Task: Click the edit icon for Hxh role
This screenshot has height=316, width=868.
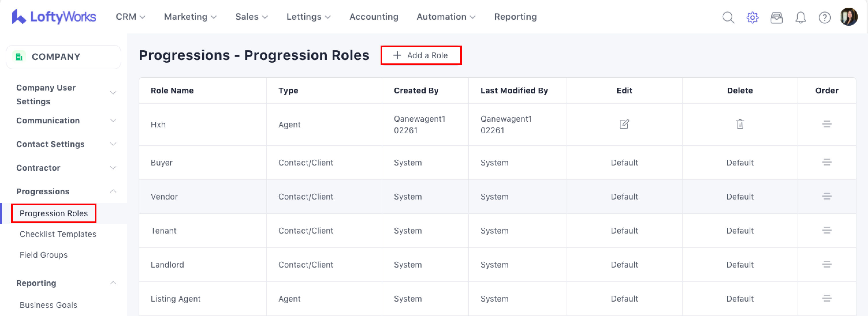Action: [624, 124]
